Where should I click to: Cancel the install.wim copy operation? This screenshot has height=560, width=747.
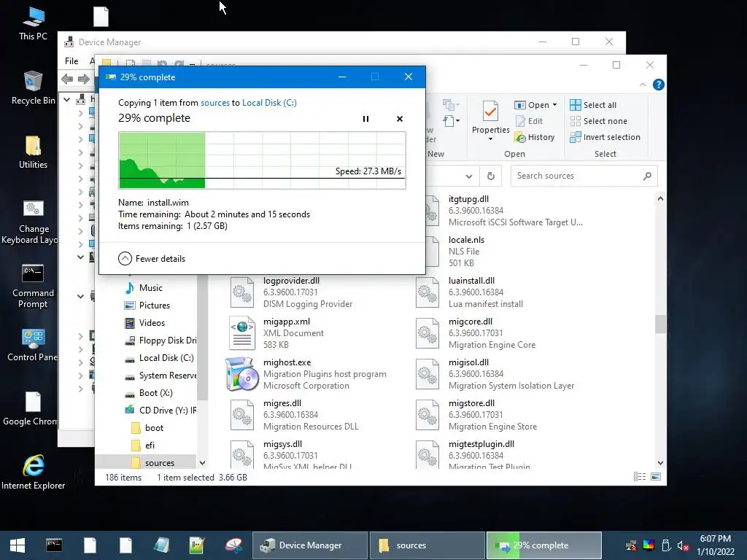(400, 119)
